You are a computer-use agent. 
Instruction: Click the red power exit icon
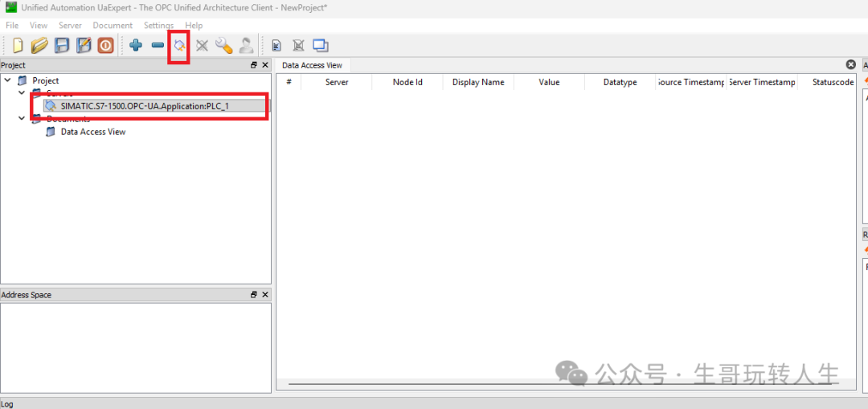click(106, 45)
